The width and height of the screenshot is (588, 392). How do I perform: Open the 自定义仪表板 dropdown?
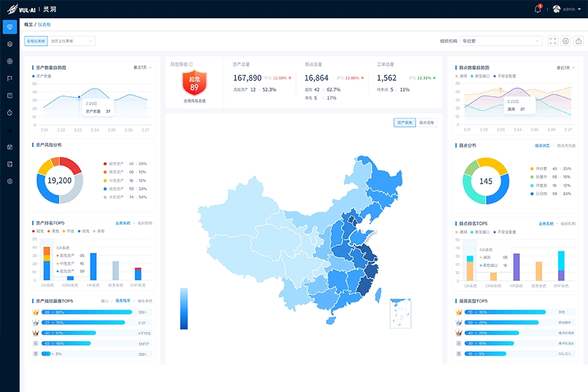[x=71, y=41]
